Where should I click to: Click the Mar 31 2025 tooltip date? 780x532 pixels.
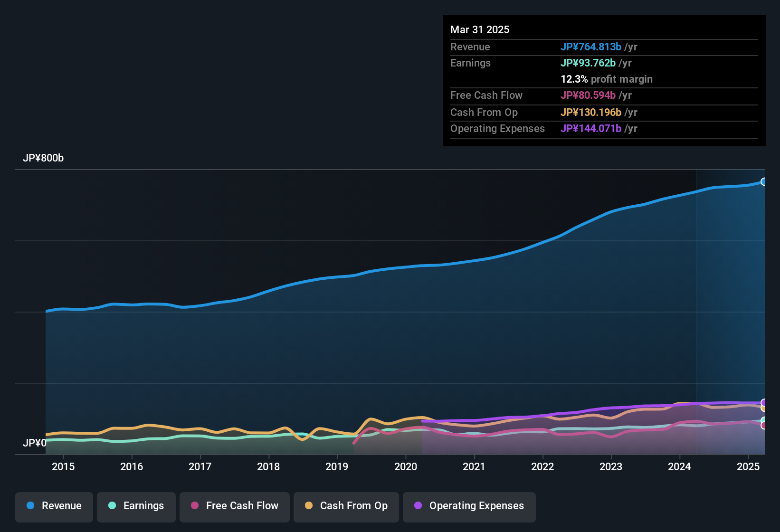pos(480,30)
